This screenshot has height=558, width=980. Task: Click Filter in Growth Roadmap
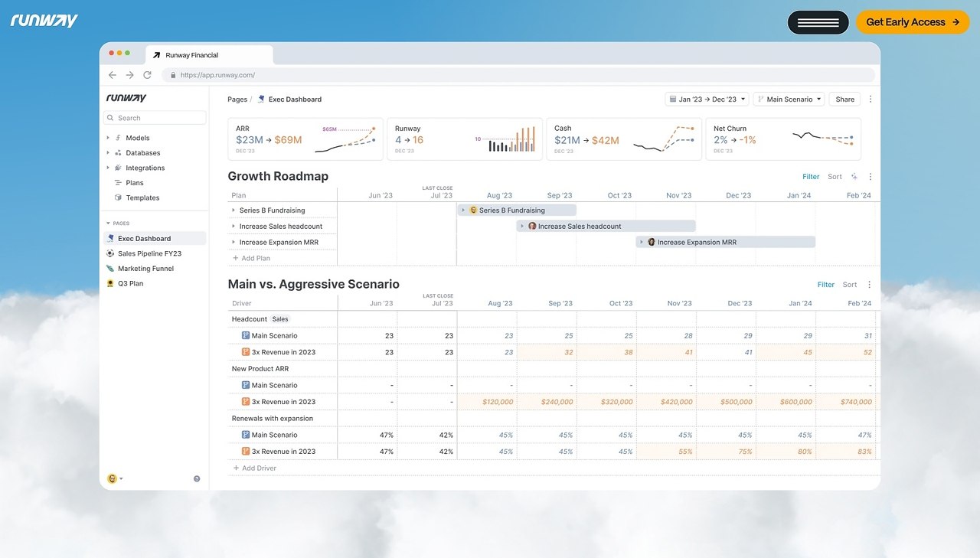811,177
